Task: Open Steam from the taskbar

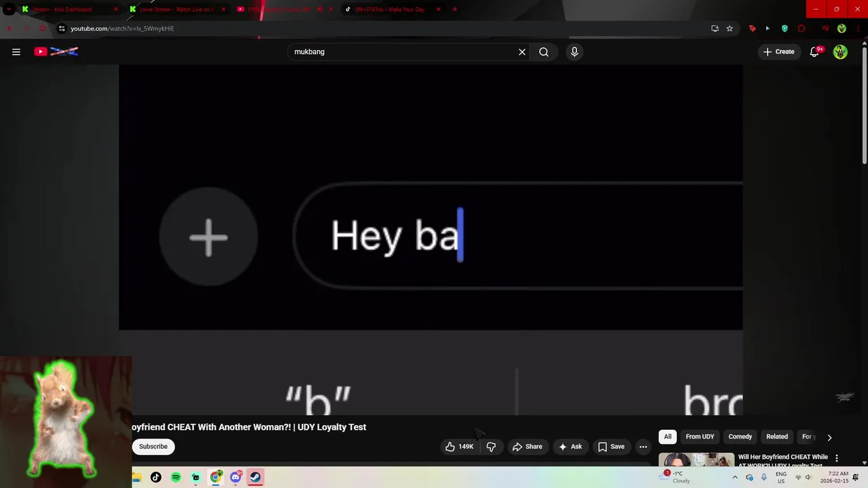Action: (x=255, y=477)
